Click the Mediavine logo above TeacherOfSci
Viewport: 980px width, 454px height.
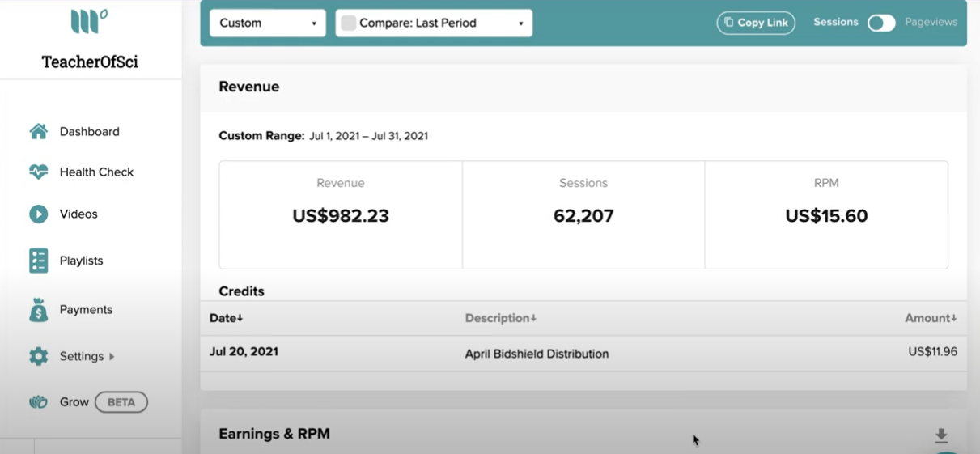[x=89, y=21]
